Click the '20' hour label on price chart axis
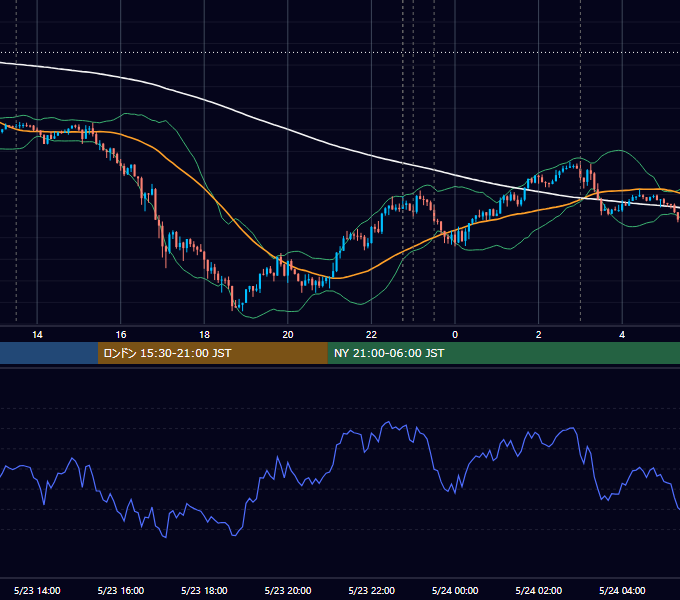 [x=288, y=335]
